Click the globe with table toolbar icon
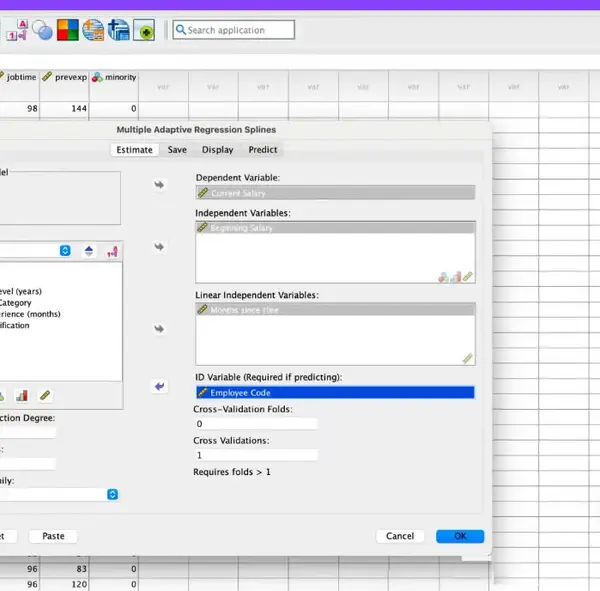 93,30
